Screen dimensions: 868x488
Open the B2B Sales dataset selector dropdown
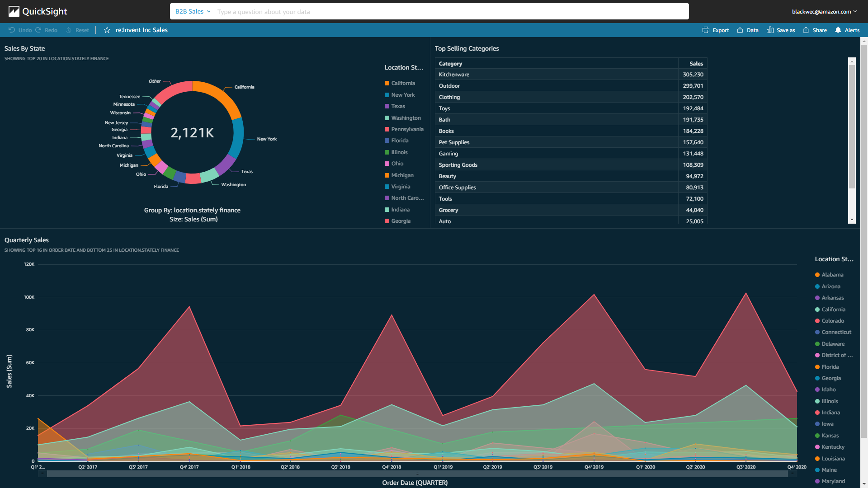[192, 11]
